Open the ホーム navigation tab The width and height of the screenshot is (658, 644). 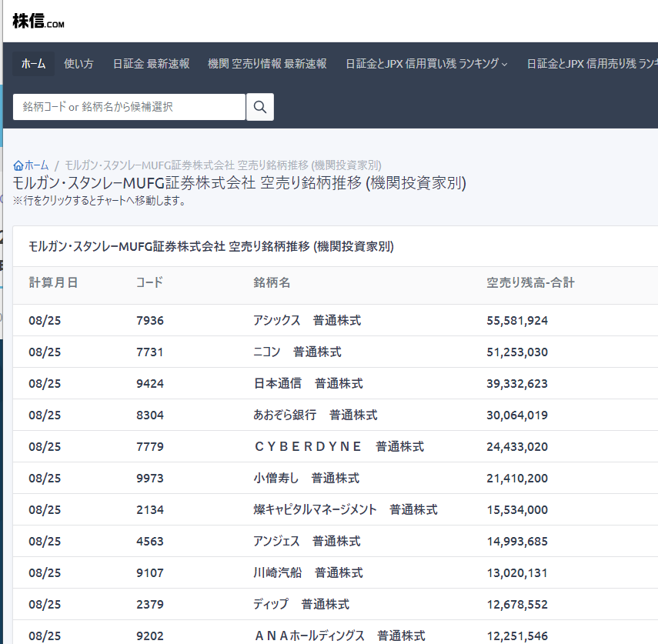33,64
